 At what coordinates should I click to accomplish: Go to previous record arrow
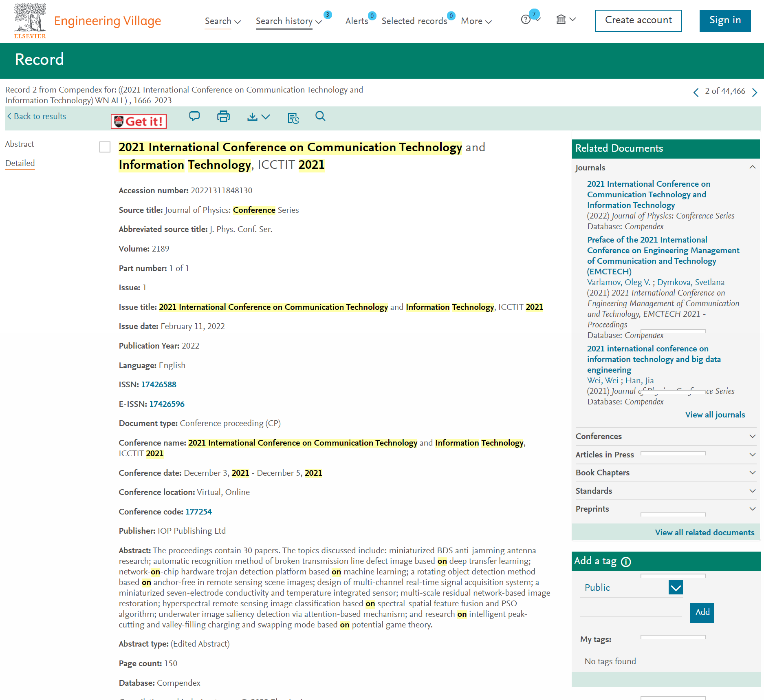tap(696, 92)
